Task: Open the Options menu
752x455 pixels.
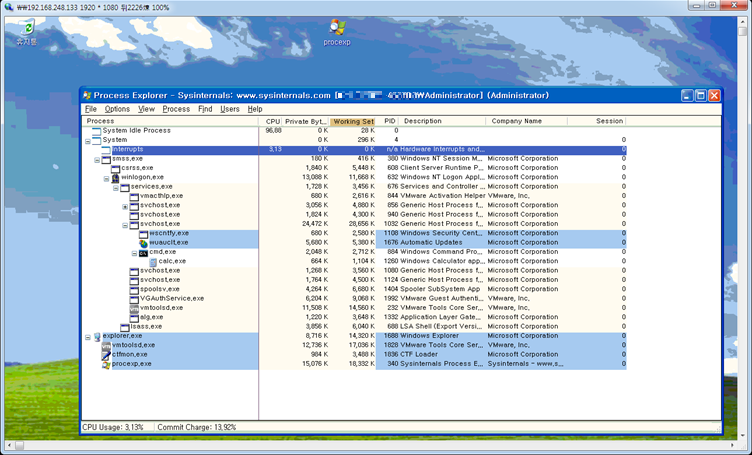Action: tap(117, 109)
